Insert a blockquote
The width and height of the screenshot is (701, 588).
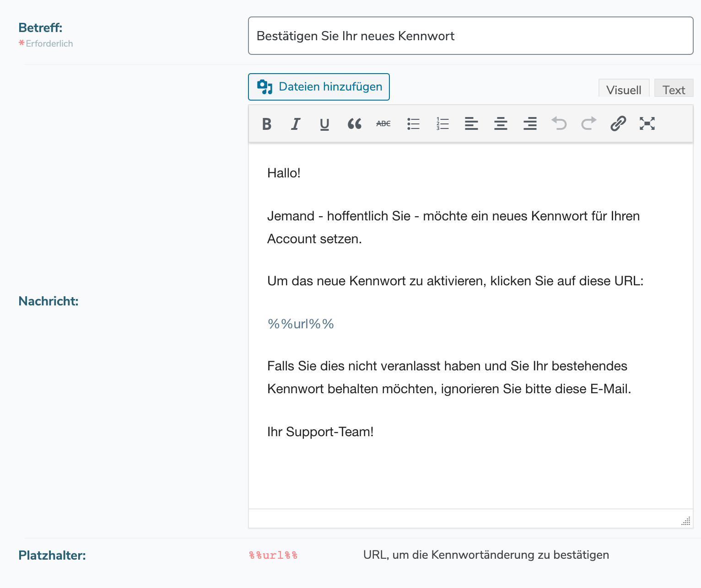(354, 123)
